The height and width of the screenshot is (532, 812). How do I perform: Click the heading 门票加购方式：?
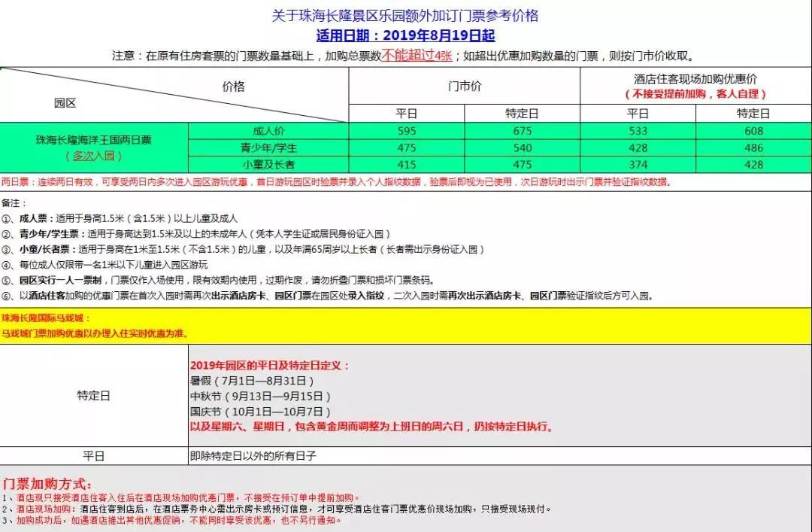47,485
